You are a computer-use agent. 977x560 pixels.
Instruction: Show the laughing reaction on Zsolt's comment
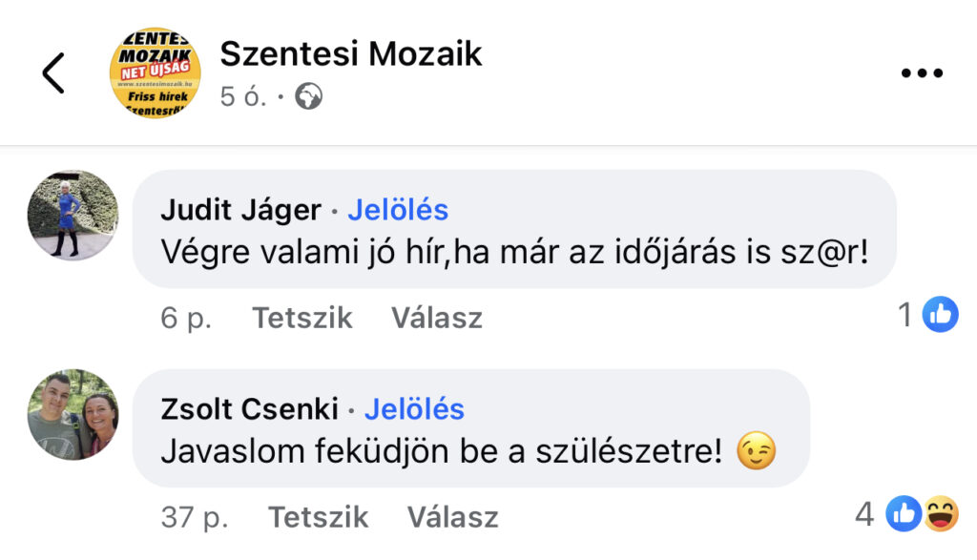(x=941, y=513)
